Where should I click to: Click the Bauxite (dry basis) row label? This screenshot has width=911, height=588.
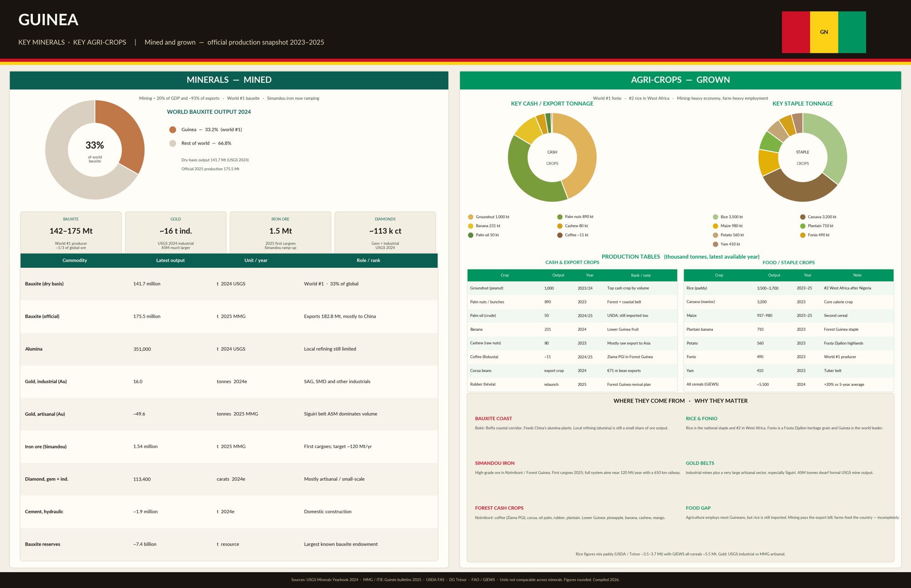tap(44, 284)
